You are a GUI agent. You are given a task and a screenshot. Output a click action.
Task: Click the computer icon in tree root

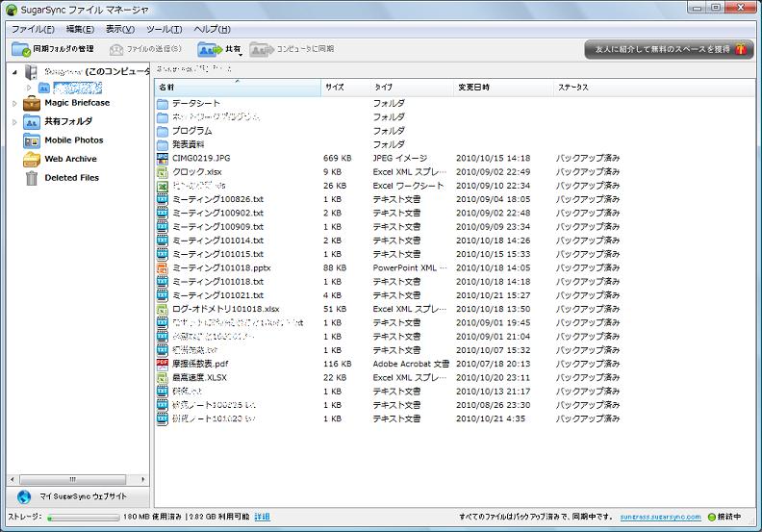31,72
